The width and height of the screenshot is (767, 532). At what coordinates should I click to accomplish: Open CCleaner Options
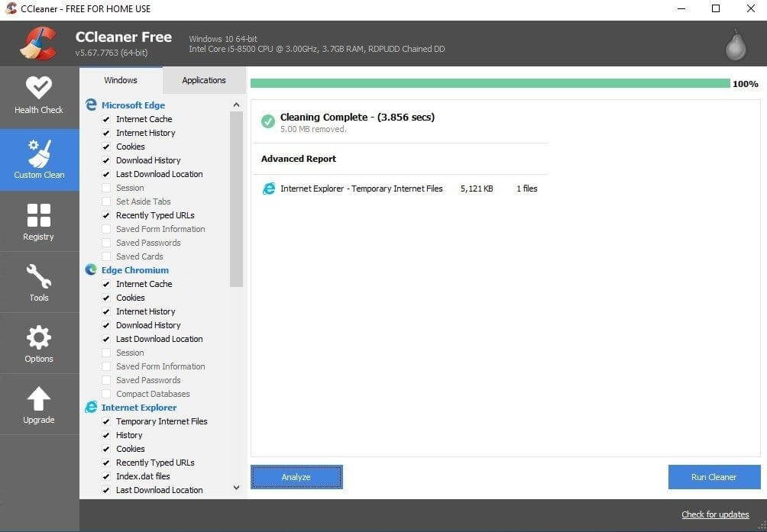pos(38,343)
